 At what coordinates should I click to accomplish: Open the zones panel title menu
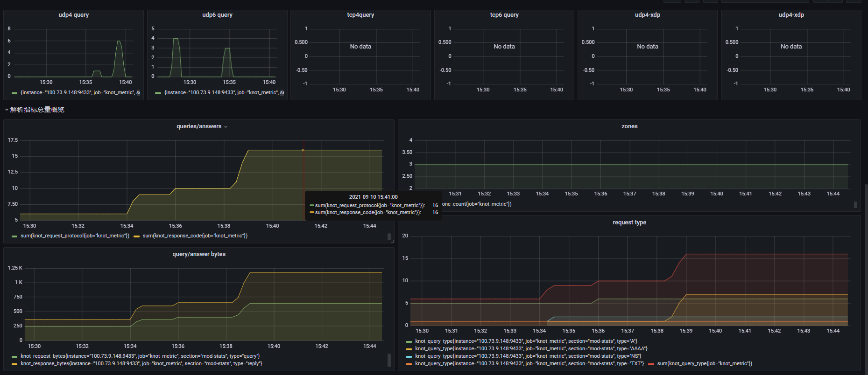tap(629, 126)
